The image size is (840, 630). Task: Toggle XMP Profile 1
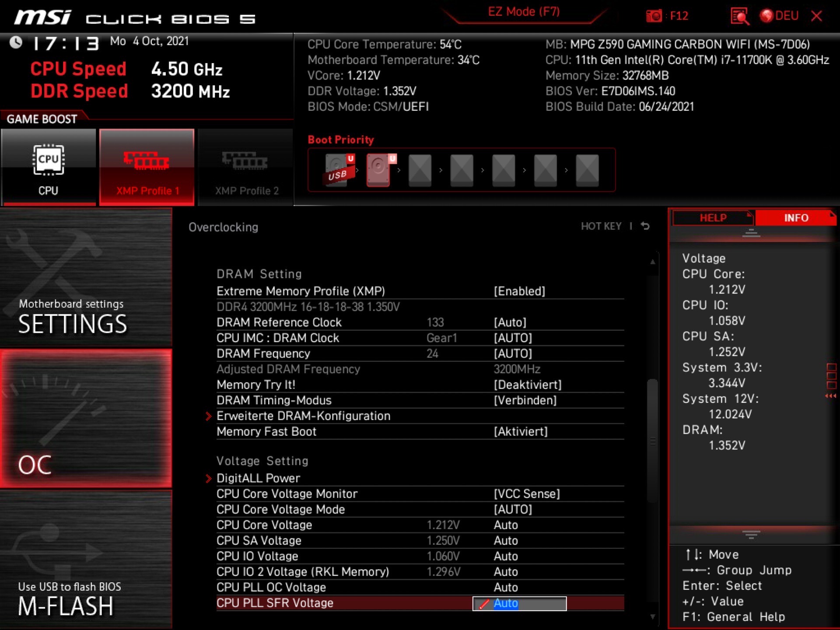coord(147,167)
